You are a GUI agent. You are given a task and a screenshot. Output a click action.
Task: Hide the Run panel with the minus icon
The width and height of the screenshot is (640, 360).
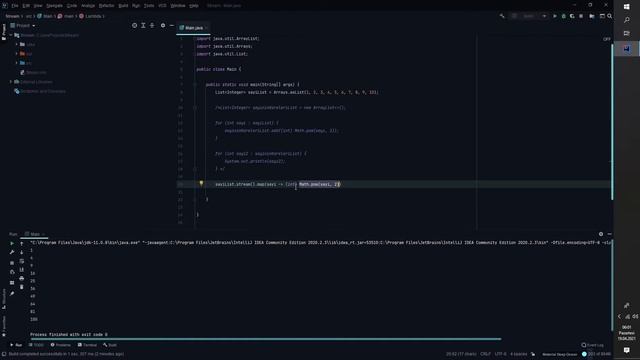609,234
